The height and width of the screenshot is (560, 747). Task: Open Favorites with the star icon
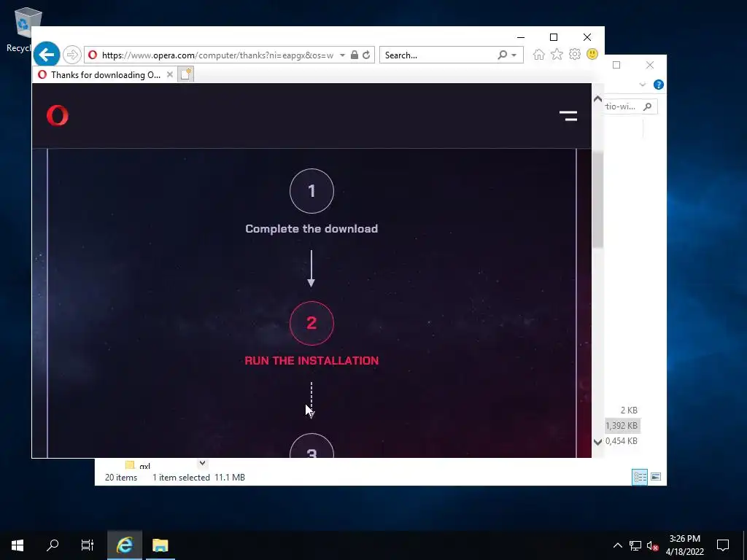coord(557,54)
